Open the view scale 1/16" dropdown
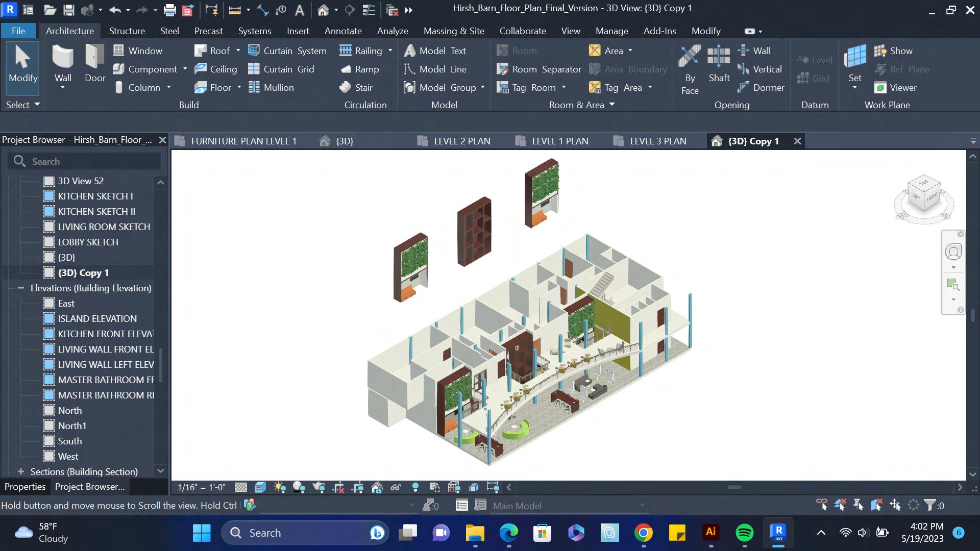This screenshot has width=980, height=551. pos(201,487)
